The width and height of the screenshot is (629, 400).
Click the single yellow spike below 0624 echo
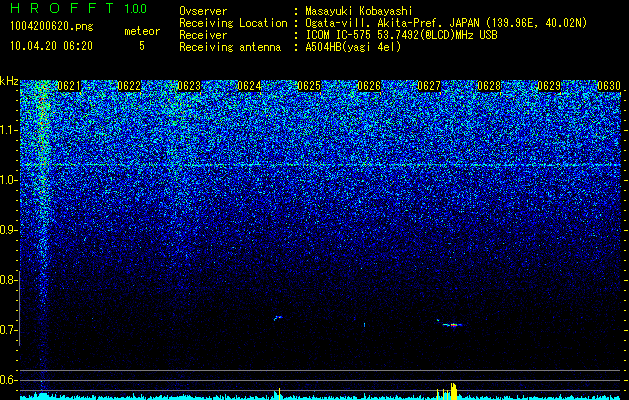tap(279, 394)
